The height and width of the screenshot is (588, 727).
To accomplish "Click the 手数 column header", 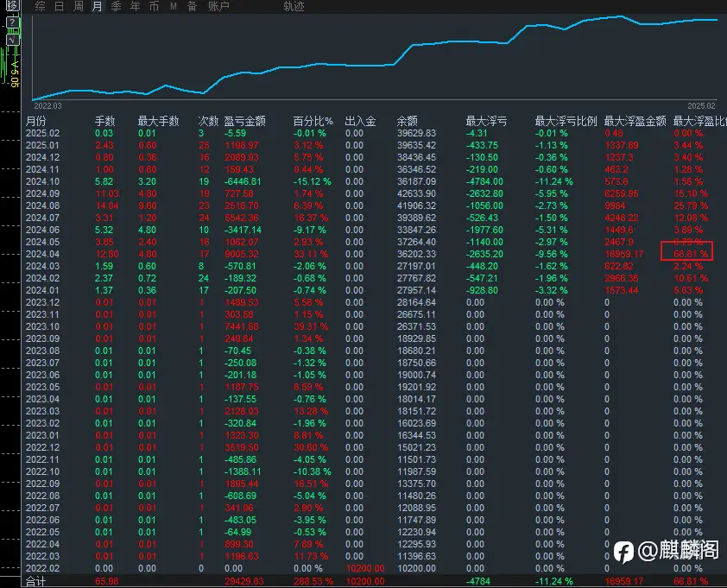I will 104,121.
